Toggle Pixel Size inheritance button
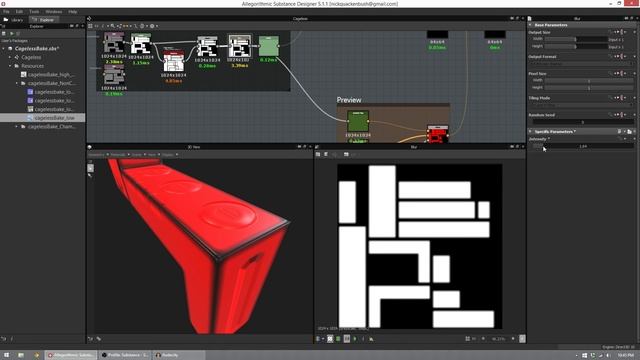Screen dimensions: 640x360 [x=622, y=73]
